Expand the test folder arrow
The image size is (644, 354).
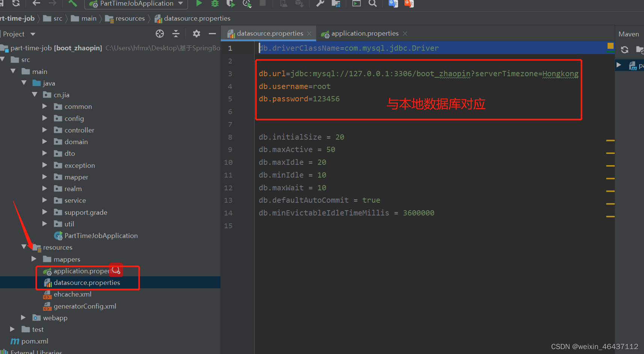point(12,329)
